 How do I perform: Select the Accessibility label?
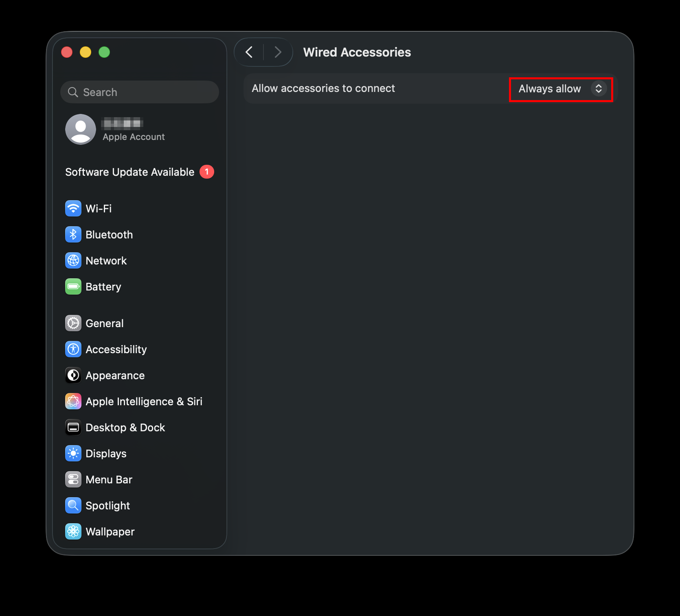coord(116,350)
